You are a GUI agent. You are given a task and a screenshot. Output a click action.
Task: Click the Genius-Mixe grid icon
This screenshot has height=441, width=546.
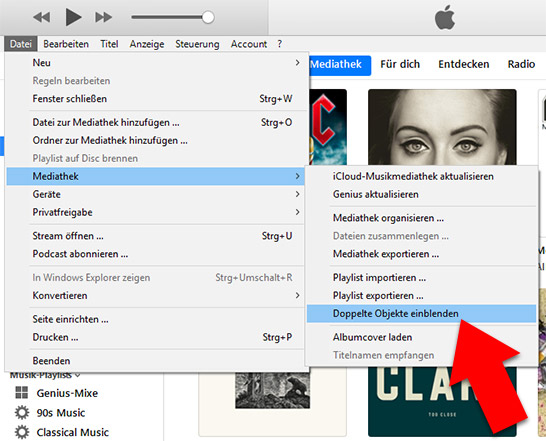22,393
